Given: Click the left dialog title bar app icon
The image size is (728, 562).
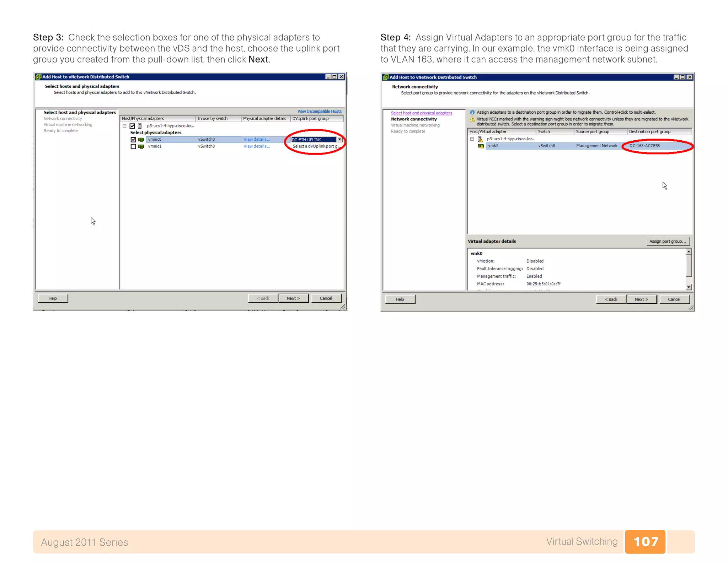Looking at the screenshot, I should [38, 77].
